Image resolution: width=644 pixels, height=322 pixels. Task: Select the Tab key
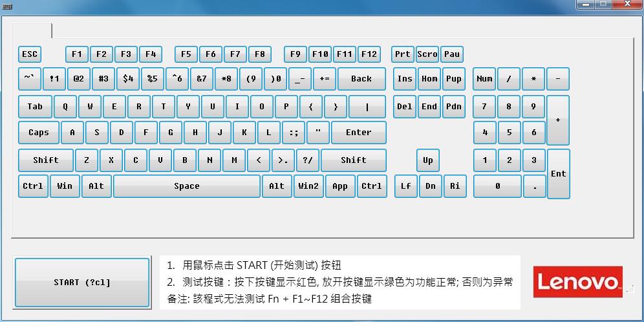[x=36, y=107]
